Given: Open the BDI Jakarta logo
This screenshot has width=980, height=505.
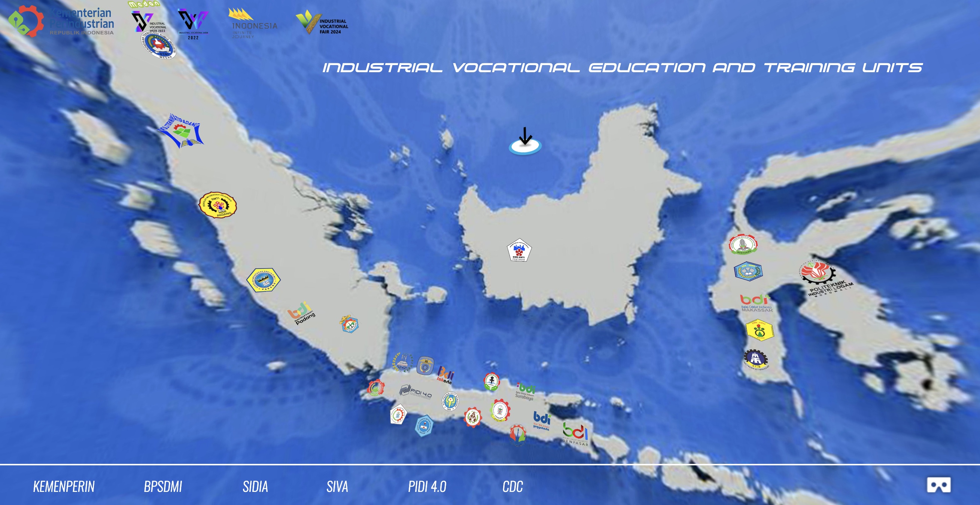Looking at the screenshot, I should 445,375.
